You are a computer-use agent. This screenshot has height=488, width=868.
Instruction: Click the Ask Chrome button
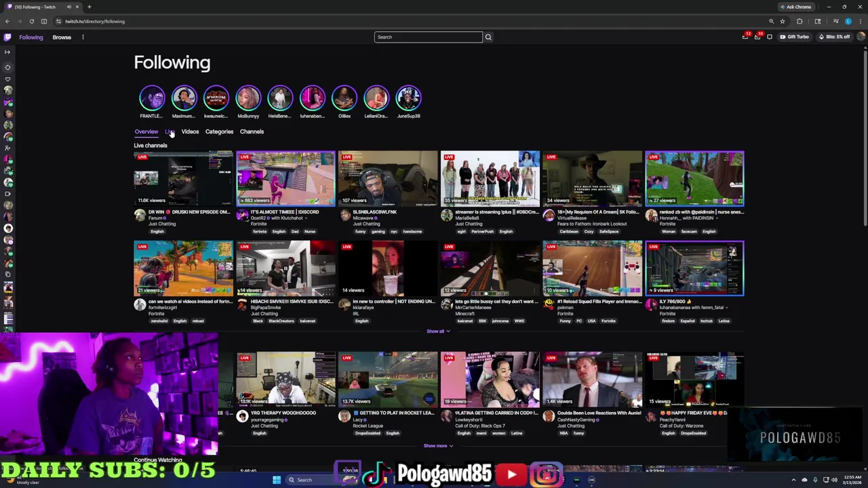click(x=795, y=7)
